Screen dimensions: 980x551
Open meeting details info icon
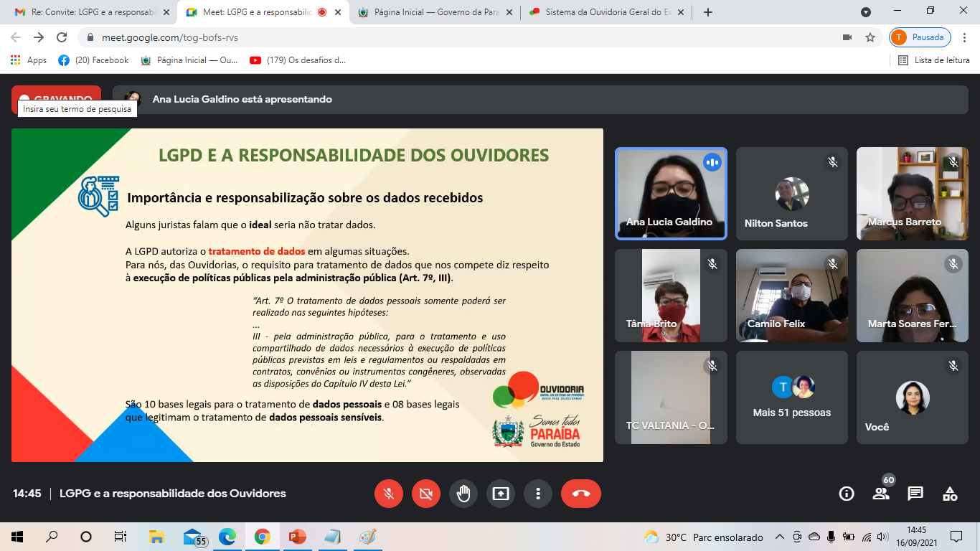point(847,494)
